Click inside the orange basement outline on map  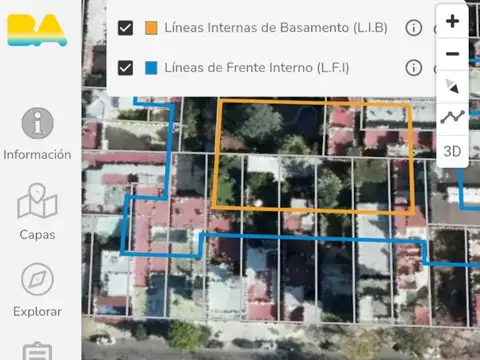tap(313, 157)
